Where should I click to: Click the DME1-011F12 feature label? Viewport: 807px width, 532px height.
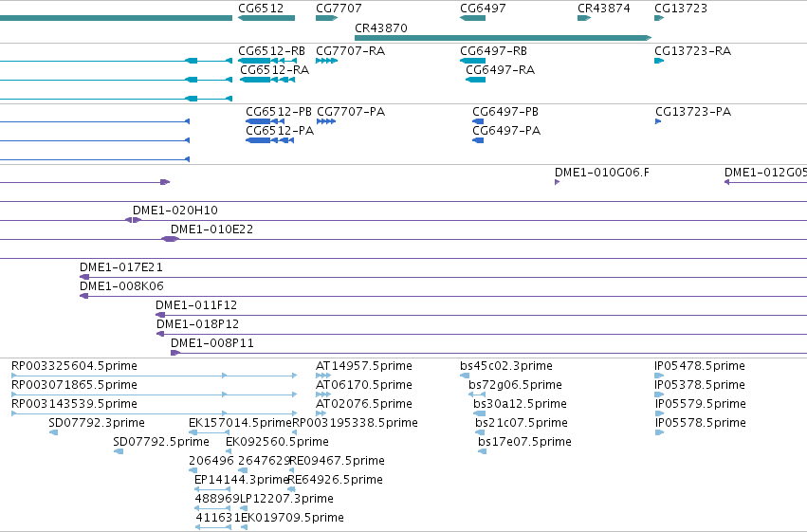[196, 305]
